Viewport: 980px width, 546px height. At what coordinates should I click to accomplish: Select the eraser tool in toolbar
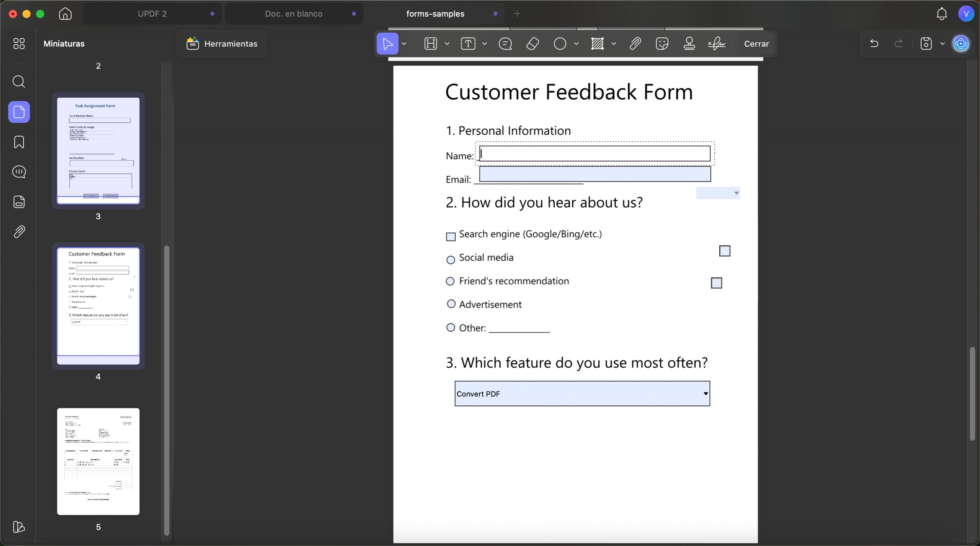(x=532, y=44)
